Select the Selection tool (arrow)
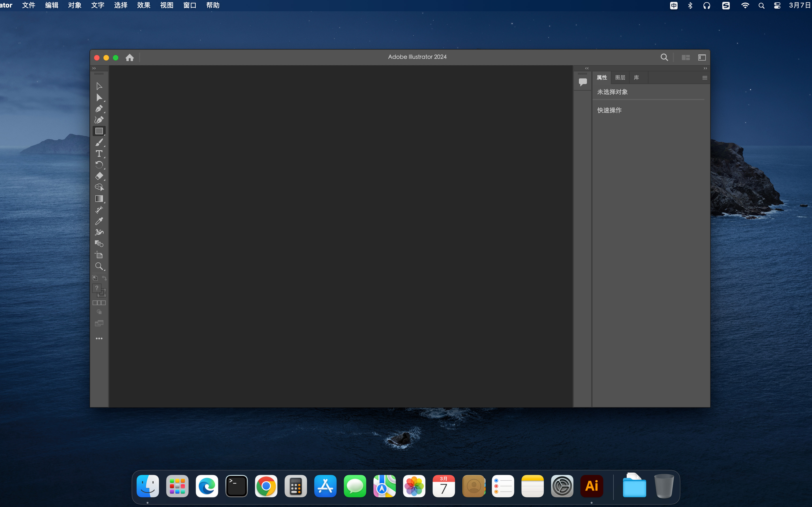This screenshot has height=507, width=812. (99, 86)
